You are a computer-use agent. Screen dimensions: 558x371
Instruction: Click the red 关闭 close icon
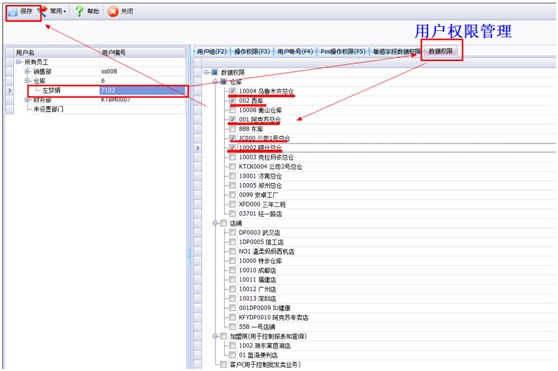(x=113, y=12)
